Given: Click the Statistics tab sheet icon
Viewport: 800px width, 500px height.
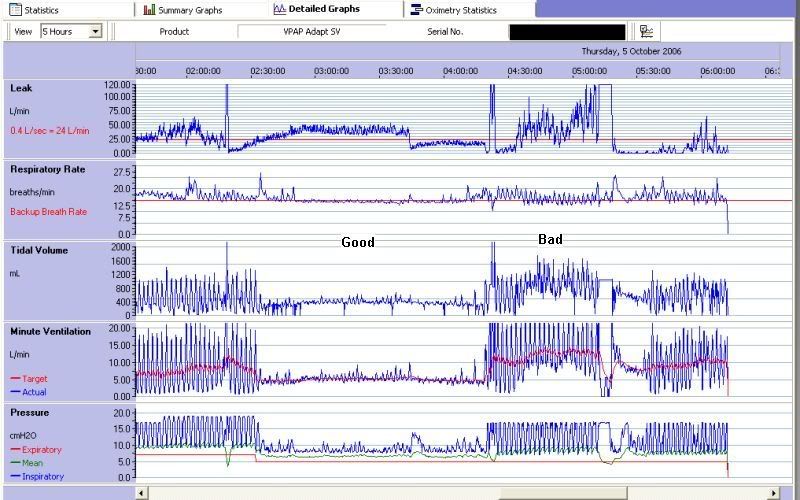Looking at the screenshot, I should 15,10.
